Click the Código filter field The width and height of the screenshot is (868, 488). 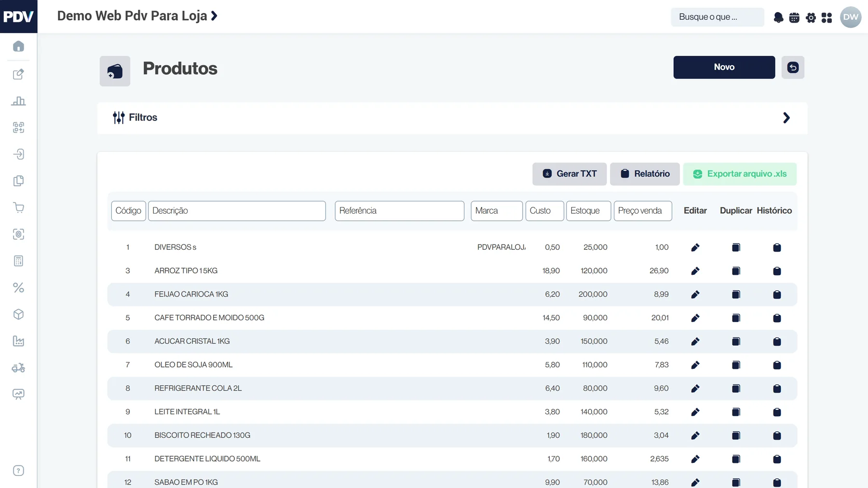[128, 211]
